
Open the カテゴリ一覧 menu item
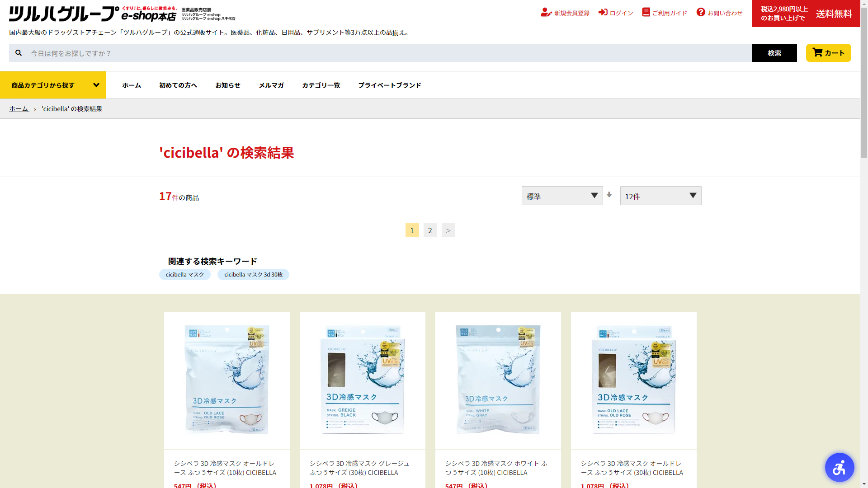pyautogui.click(x=321, y=85)
